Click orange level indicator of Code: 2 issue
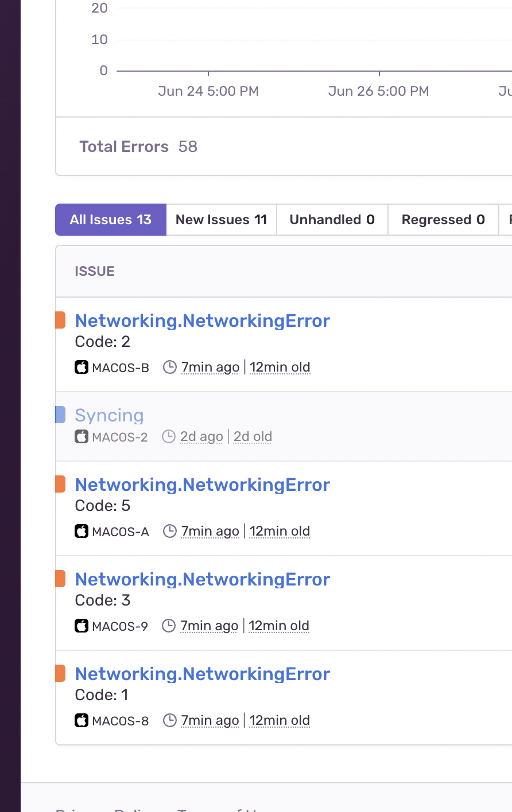The image size is (512, 812). click(x=60, y=320)
